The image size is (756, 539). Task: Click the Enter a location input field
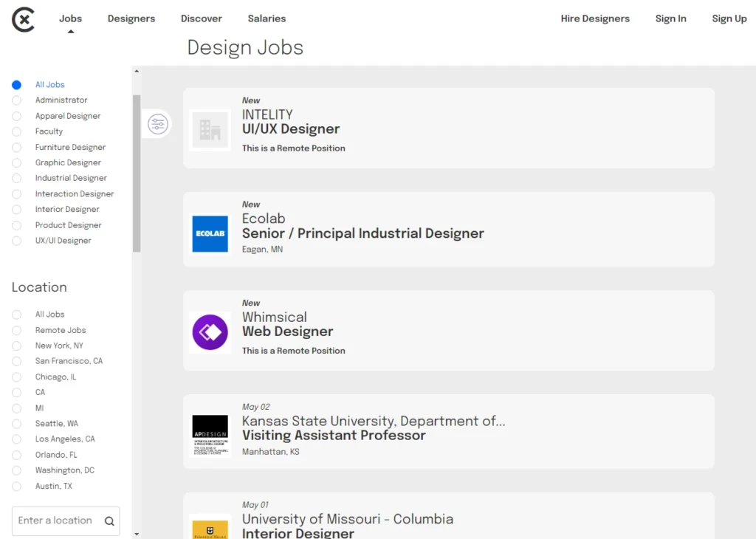tap(66, 521)
